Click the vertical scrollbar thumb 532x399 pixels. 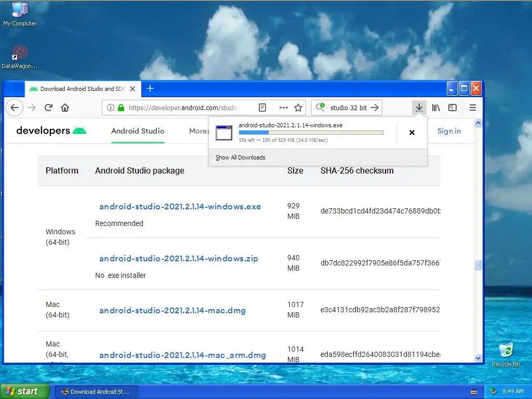click(478, 264)
